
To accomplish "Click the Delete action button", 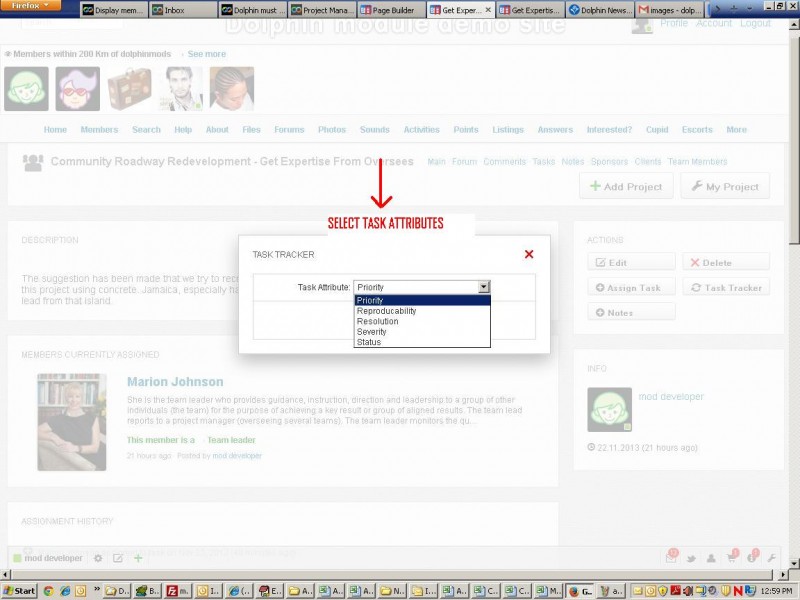I will click(x=726, y=262).
